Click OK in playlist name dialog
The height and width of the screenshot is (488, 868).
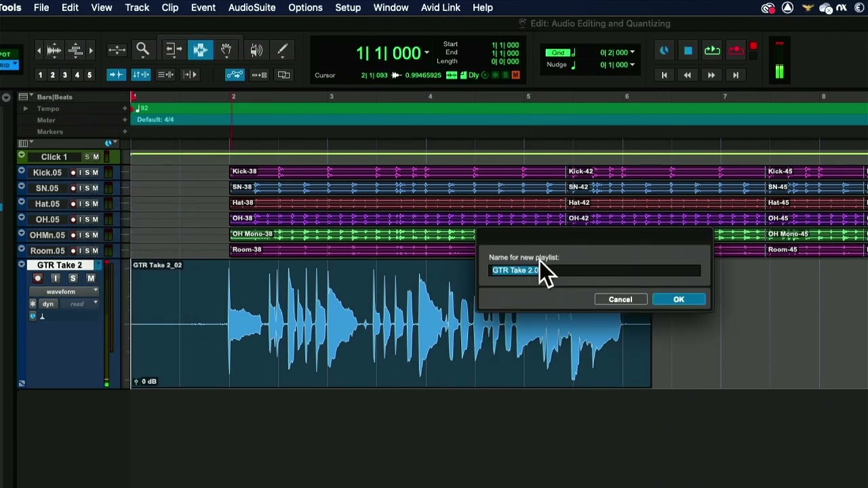coord(679,300)
